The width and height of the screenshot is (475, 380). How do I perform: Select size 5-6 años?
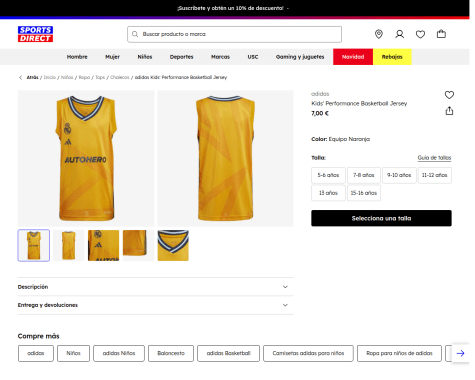[328, 175]
